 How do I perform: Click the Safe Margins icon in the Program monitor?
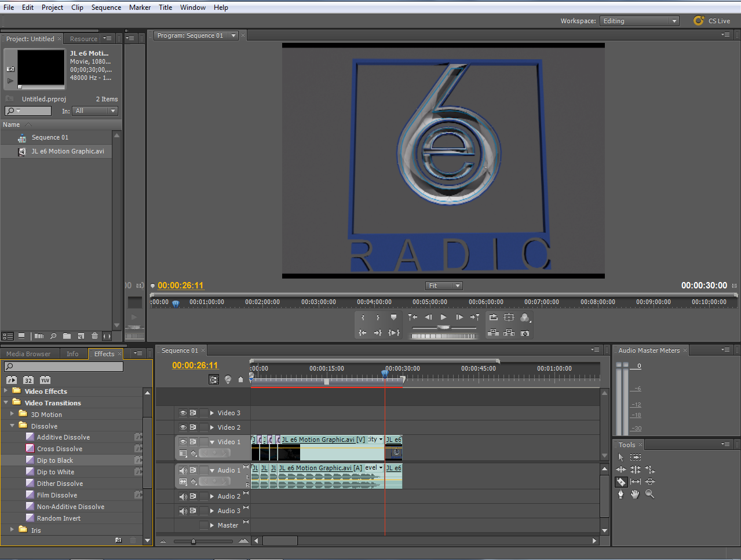(509, 317)
